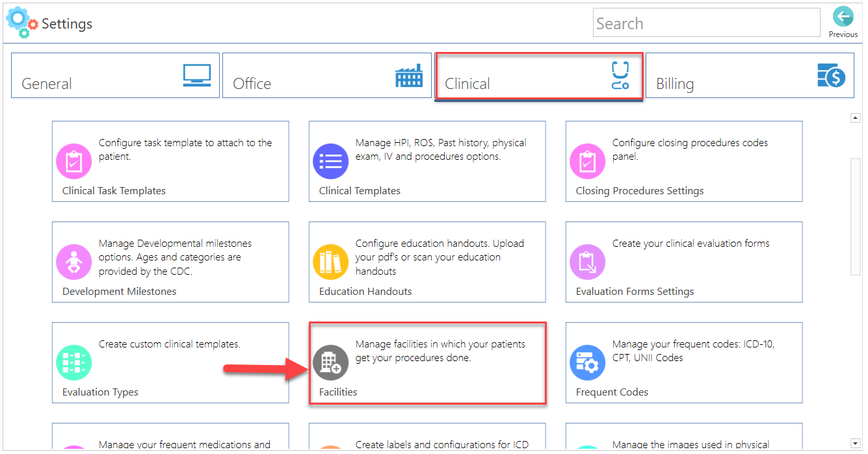
Task: Open the Development Milestones label
Action: pyautogui.click(x=119, y=292)
